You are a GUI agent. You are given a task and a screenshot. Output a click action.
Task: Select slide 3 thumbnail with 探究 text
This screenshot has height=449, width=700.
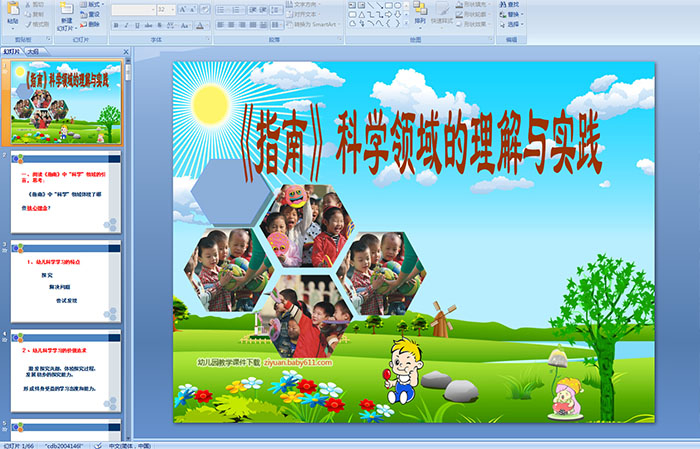coord(66,282)
